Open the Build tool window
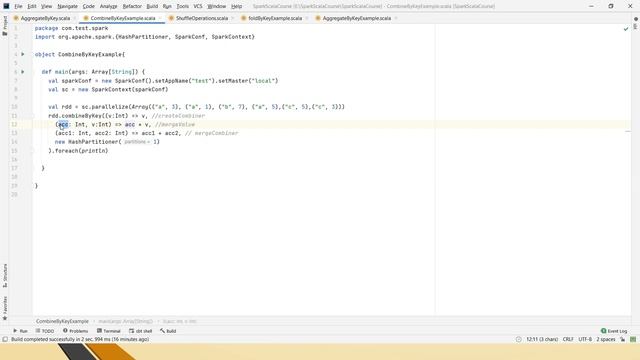Viewport: 640px width, 360px height. (168, 331)
